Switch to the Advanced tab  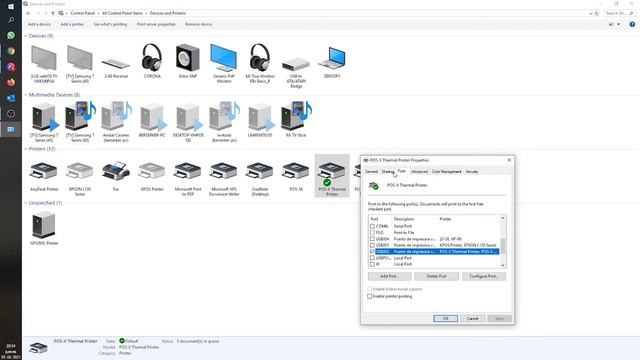tap(420, 172)
